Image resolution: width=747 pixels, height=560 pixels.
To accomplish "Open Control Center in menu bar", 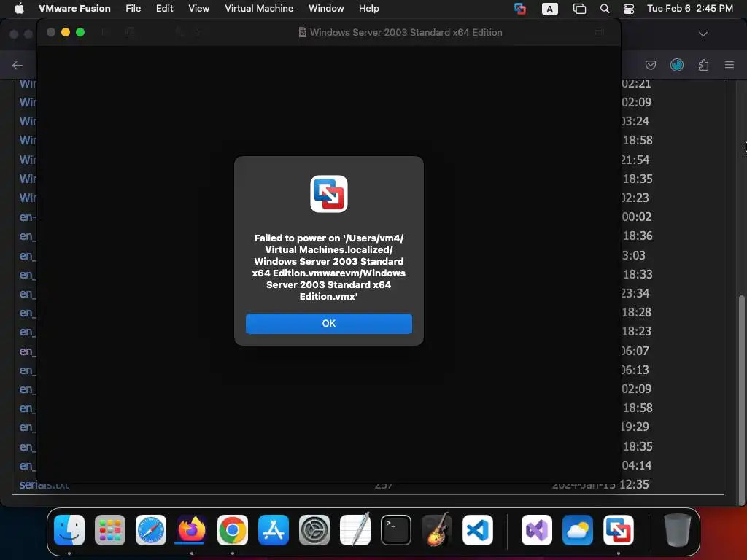I will coord(629,9).
